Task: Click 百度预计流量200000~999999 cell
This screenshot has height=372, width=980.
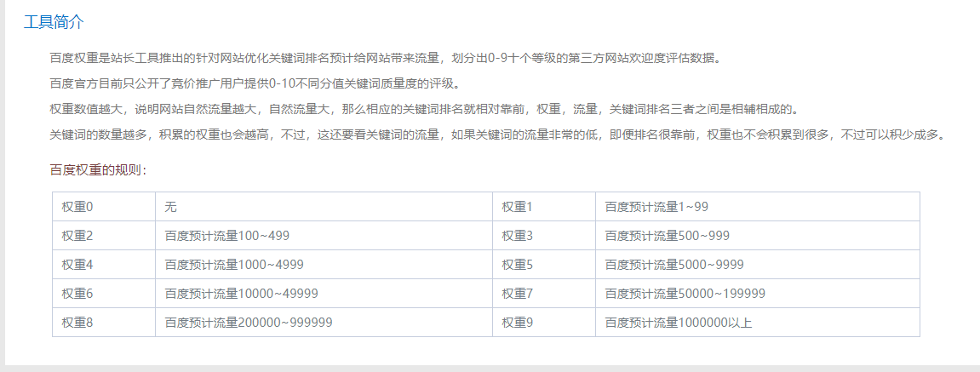Action: (324, 322)
